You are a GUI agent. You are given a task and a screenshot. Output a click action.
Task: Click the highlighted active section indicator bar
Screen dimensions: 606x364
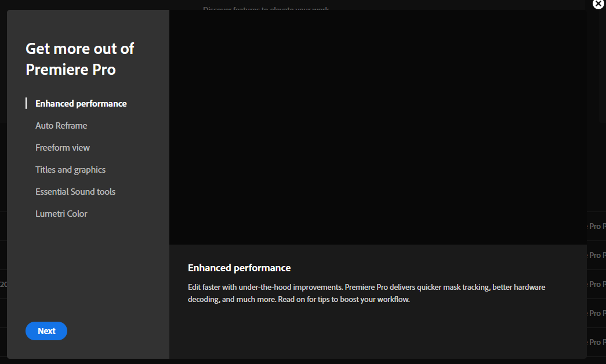pos(26,103)
